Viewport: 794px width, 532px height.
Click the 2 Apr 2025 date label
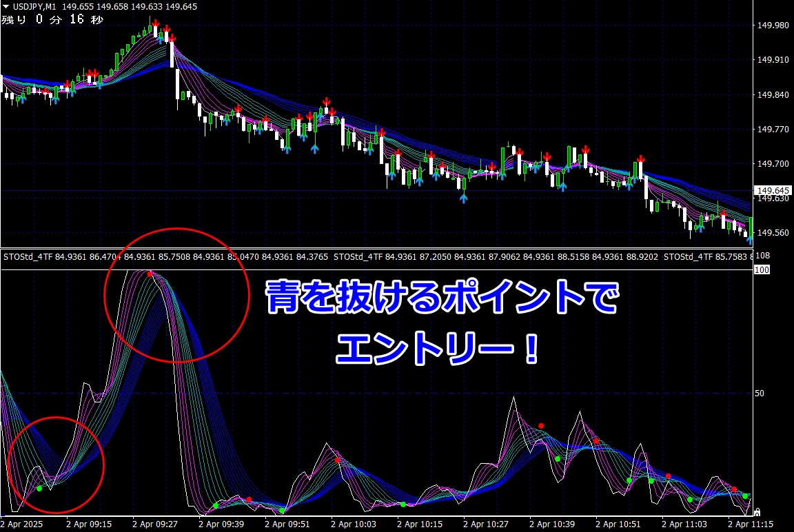(22, 524)
